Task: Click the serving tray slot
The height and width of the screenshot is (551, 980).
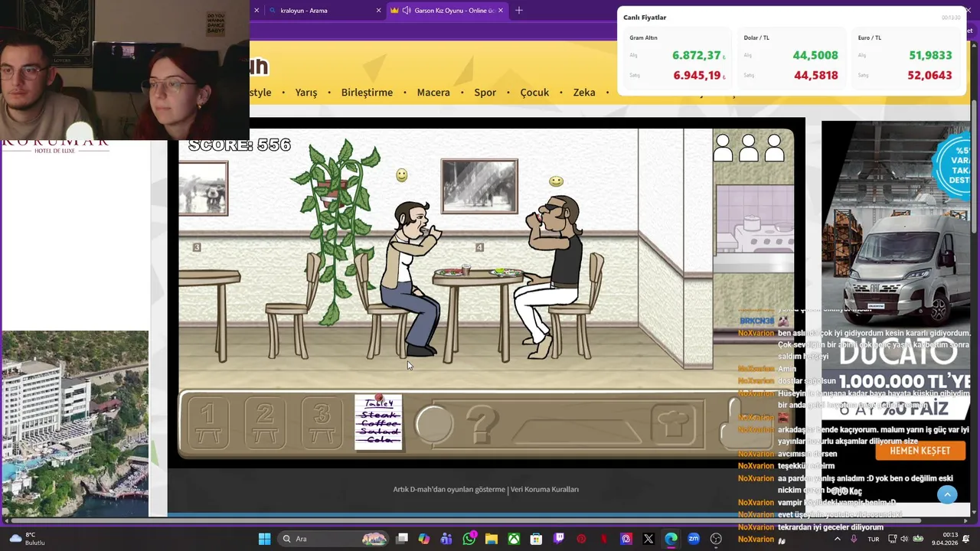Action: (x=576, y=430)
